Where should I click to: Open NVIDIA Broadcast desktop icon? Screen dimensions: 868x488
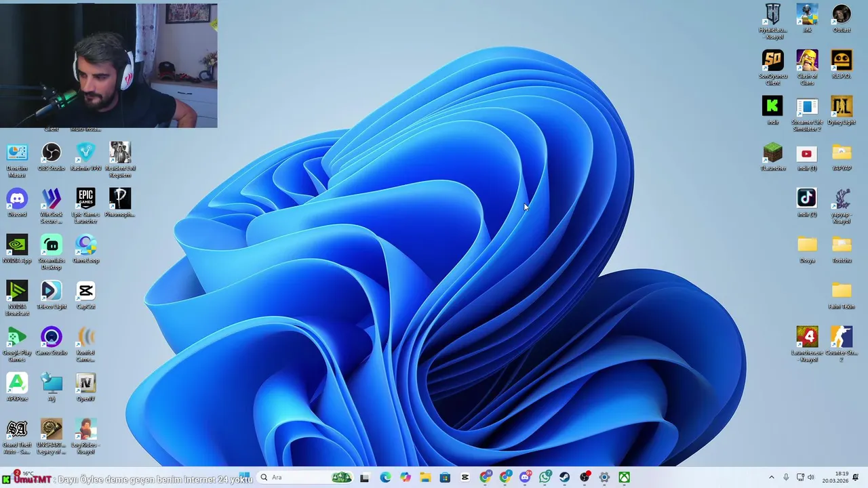tap(17, 298)
